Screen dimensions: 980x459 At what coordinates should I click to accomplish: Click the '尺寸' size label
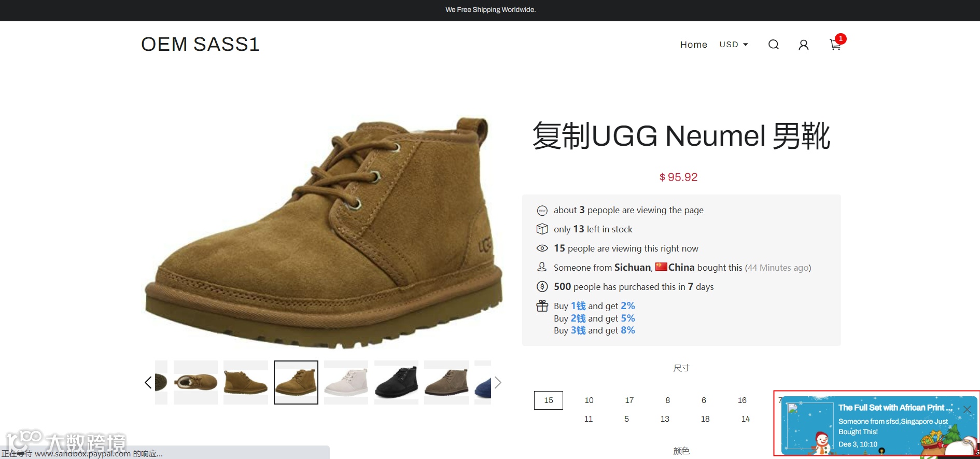[681, 368]
